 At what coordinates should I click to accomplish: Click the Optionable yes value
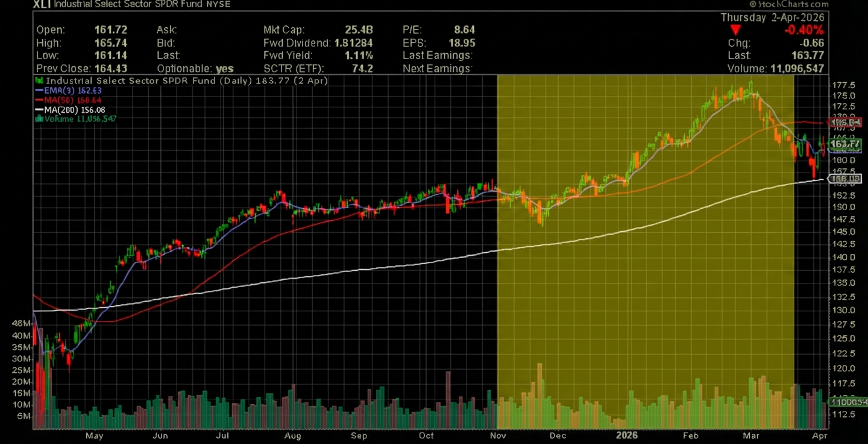224,69
